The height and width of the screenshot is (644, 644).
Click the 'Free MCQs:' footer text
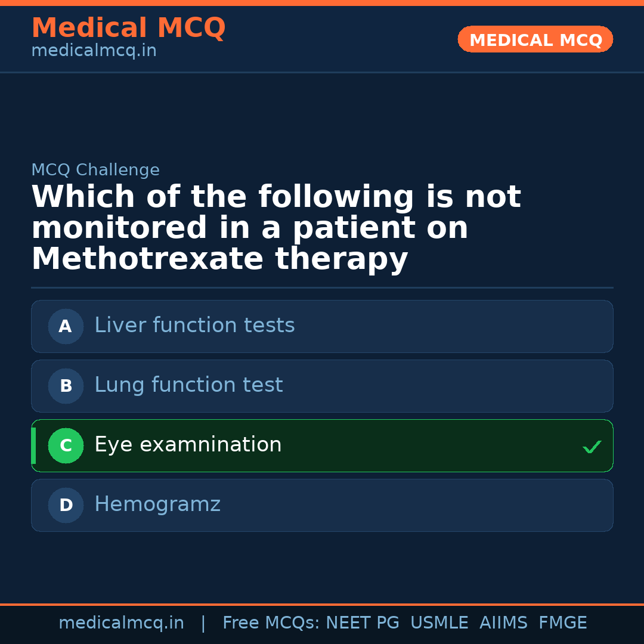[x=271, y=623]
